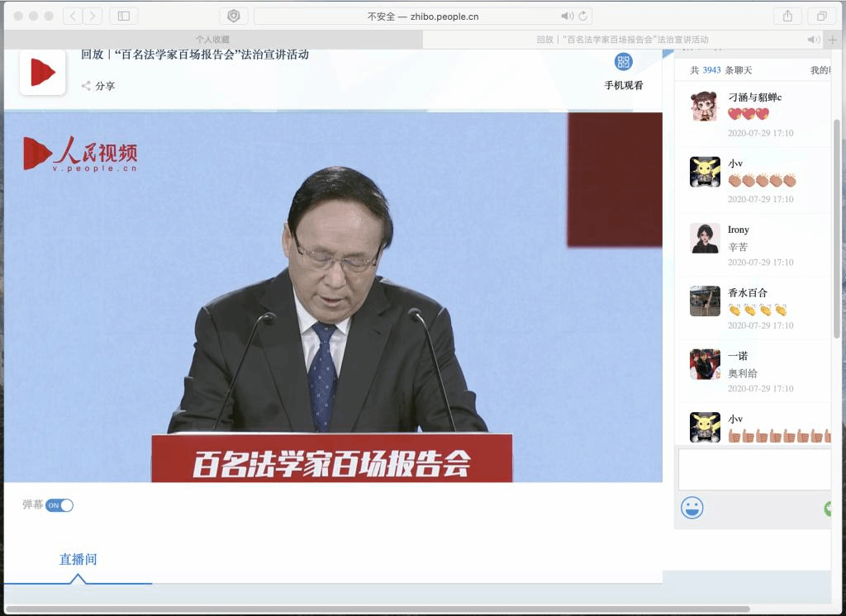The height and width of the screenshot is (616, 846).
Task: Switch to the 个人收藏 browser tab
Action: [x=212, y=40]
